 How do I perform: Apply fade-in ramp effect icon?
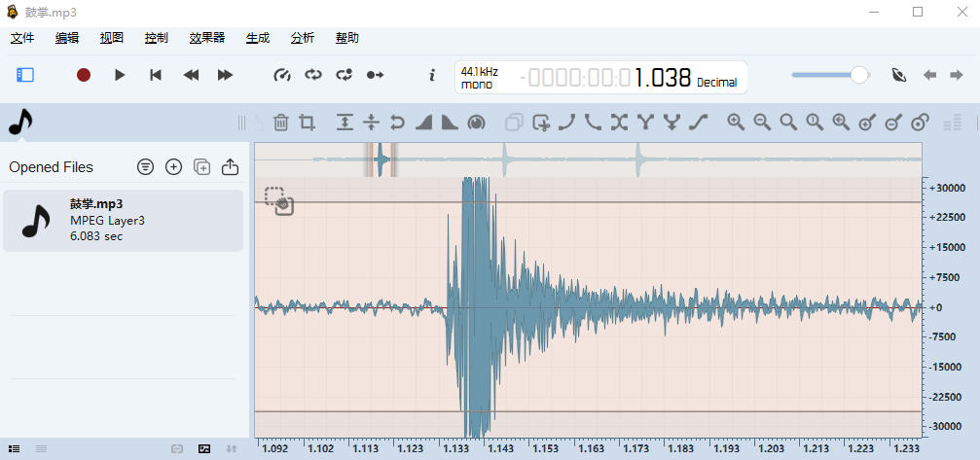[x=423, y=123]
